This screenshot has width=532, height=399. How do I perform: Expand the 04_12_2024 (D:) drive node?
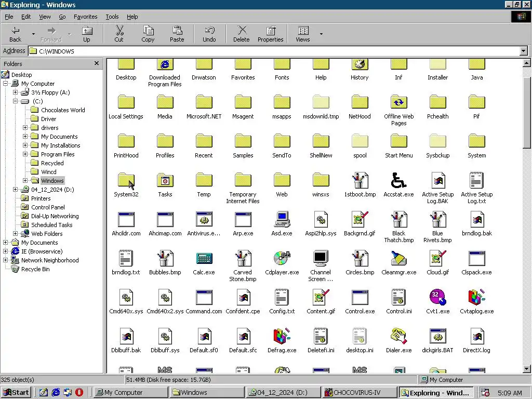[15, 189]
